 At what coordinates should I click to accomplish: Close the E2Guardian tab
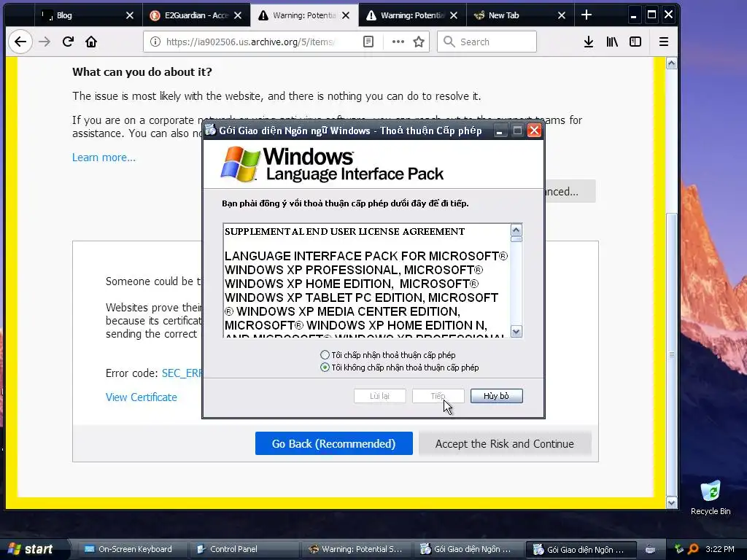pyautogui.click(x=238, y=15)
